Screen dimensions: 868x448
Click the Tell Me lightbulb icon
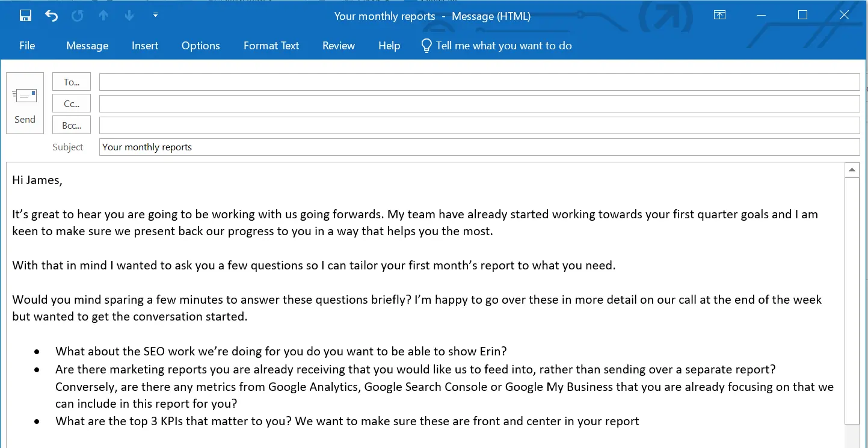coord(426,45)
